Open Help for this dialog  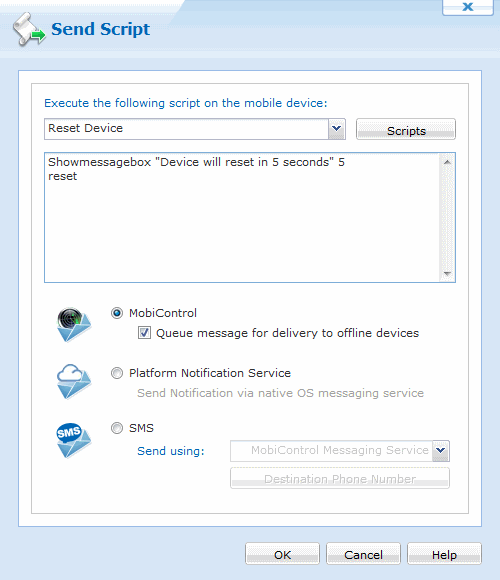pos(444,554)
